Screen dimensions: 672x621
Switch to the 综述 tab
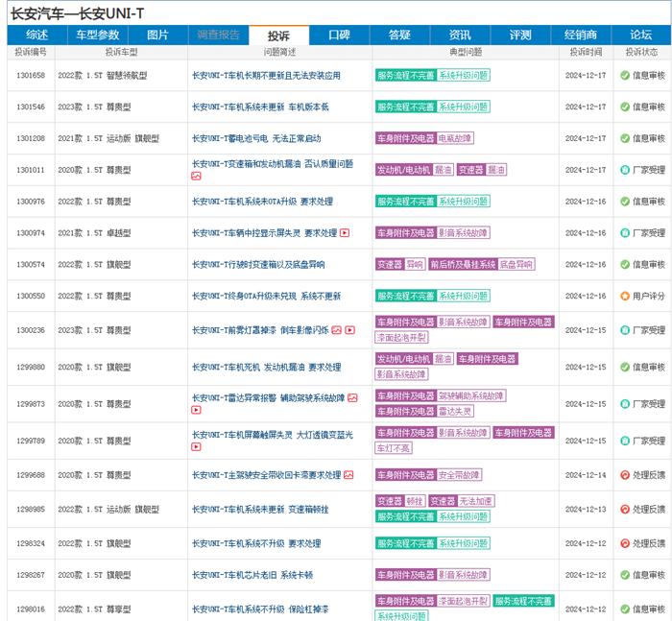[36, 36]
